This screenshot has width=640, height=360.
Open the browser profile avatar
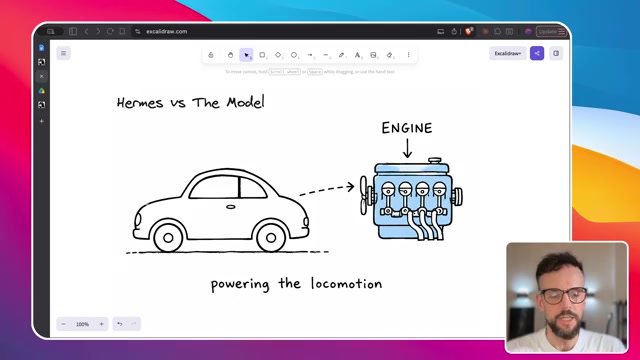coord(528,31)
